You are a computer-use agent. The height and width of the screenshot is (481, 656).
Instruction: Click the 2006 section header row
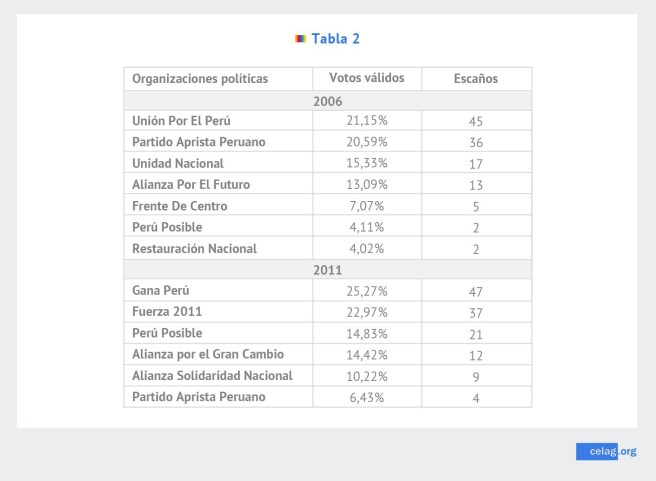tap(328, 100)
